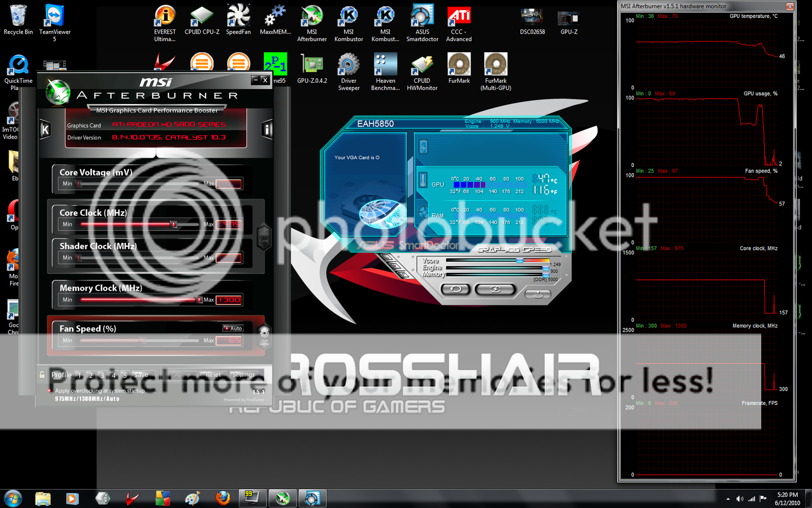Click the GPU temperature graph in hardware monitor
The image size is (812, 508).
[x=707, y=54]
